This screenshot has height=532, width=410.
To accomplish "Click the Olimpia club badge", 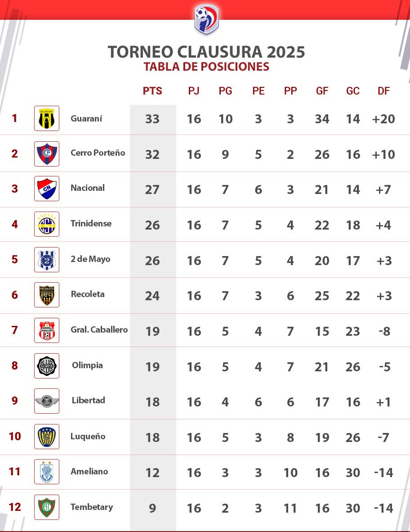I will click(47, 365).
